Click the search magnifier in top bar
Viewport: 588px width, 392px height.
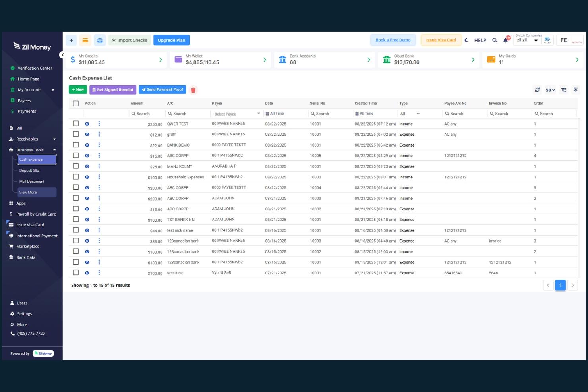[x=495, y=40]
